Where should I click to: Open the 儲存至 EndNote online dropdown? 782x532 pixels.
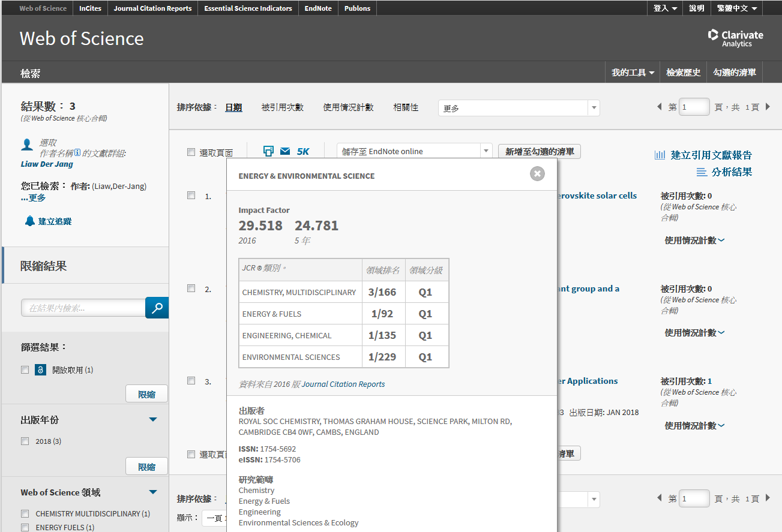point(414,151)
